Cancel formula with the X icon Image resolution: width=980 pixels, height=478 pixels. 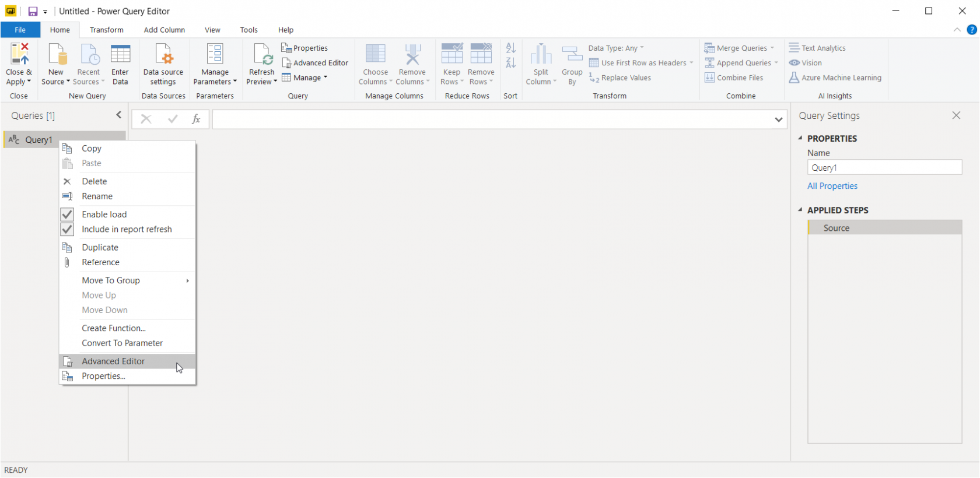[146, 119]
